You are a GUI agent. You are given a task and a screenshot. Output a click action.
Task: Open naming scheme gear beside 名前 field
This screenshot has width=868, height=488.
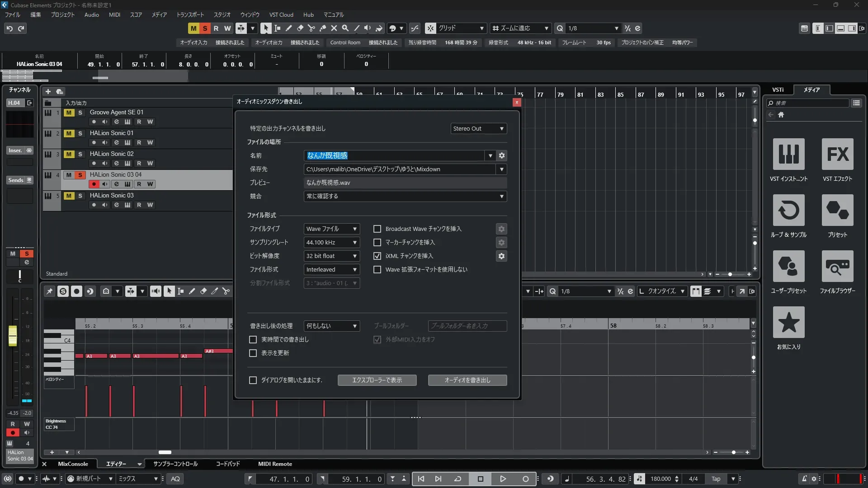point(501,155)
